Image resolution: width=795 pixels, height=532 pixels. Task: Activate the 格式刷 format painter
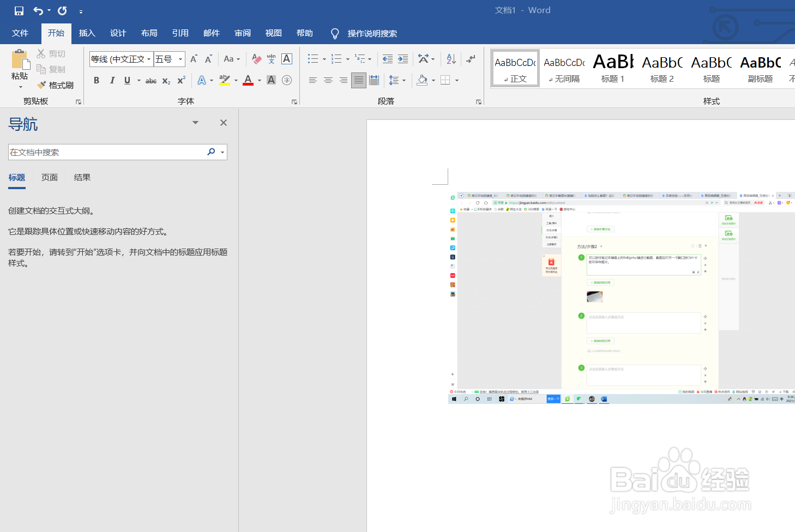[55, 85]
